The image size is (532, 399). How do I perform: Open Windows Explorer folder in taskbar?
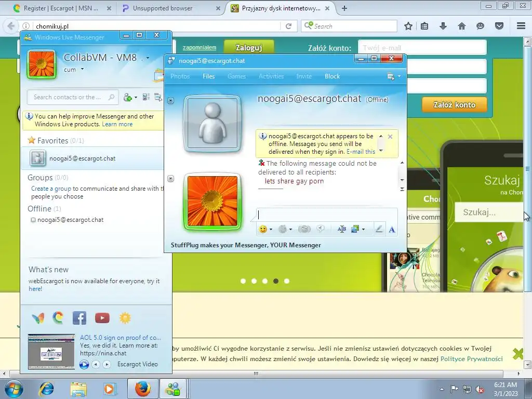point(78,389)
